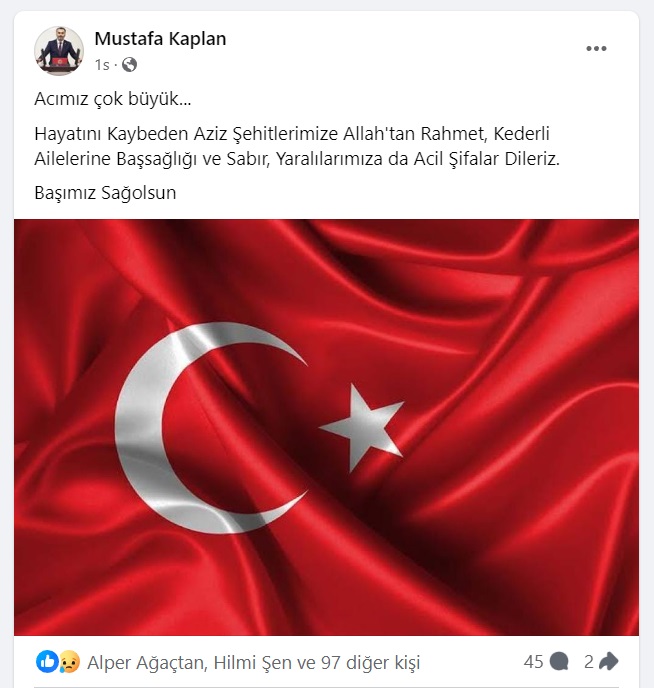Open Alper Ağaçtan's profile from reactions

coord(146,663)
